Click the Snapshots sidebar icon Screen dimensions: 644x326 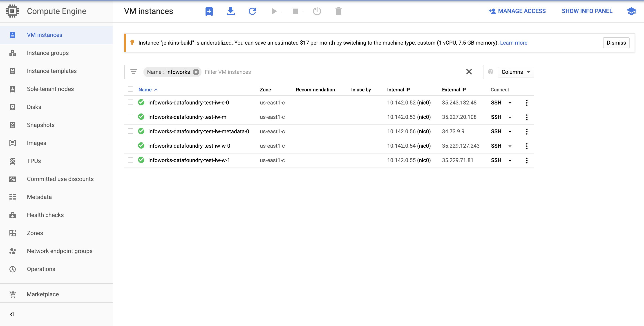pos(13,125)
